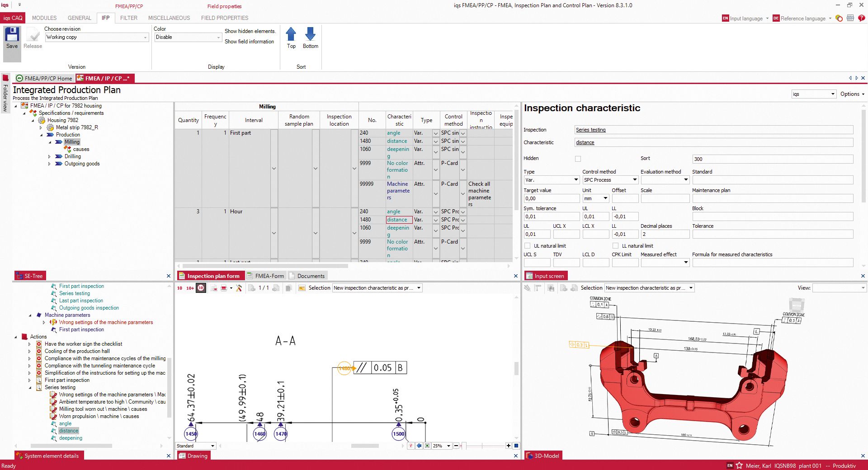Click the Bottom sort arrow icon
This screenshot has height=470, width=868.
tap(310, 34)
